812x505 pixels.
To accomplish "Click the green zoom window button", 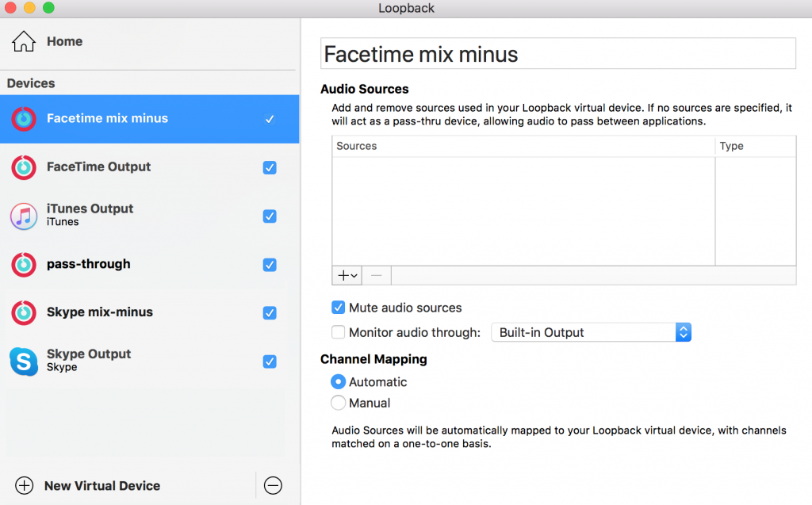I will click(x=48, y=8).
